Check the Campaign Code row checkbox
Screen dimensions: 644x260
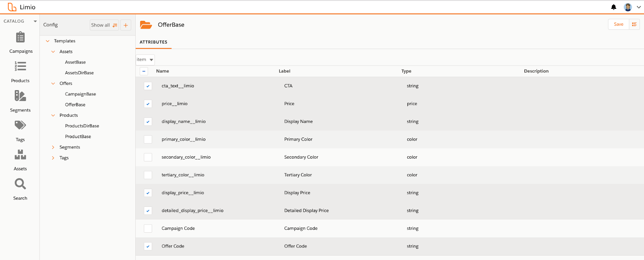[x=148, y=228]
